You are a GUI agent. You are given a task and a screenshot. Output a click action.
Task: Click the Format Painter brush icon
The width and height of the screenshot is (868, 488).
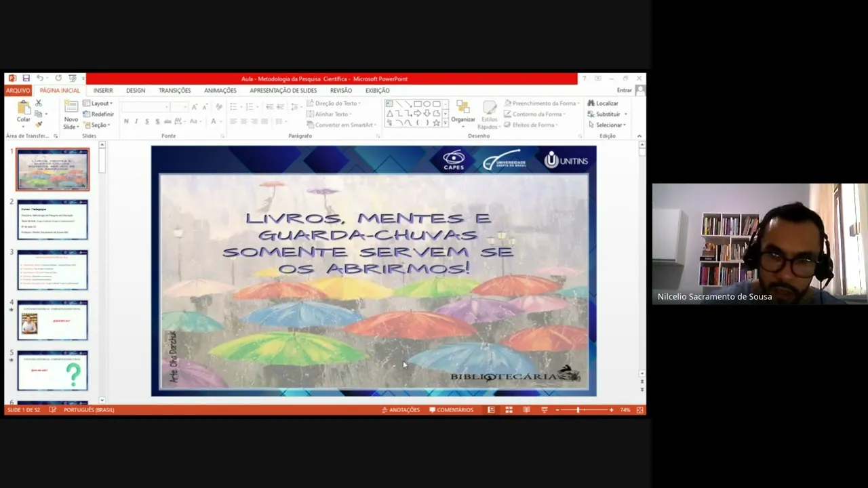click(x=39, y=124)
